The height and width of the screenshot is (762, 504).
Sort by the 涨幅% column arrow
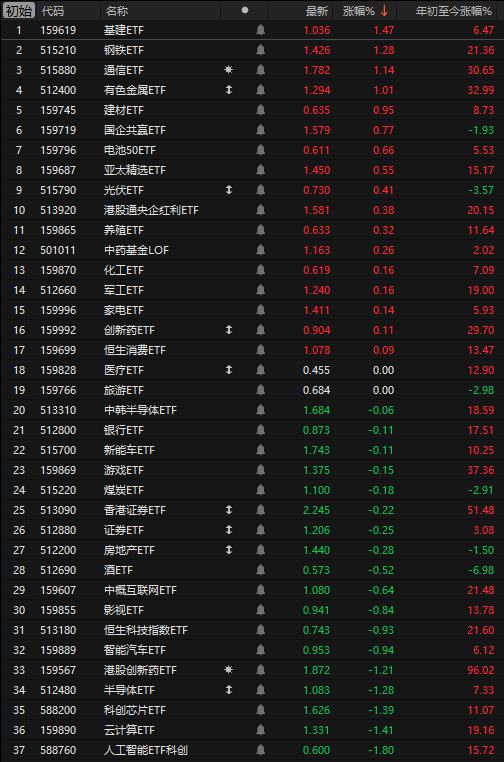384,11
